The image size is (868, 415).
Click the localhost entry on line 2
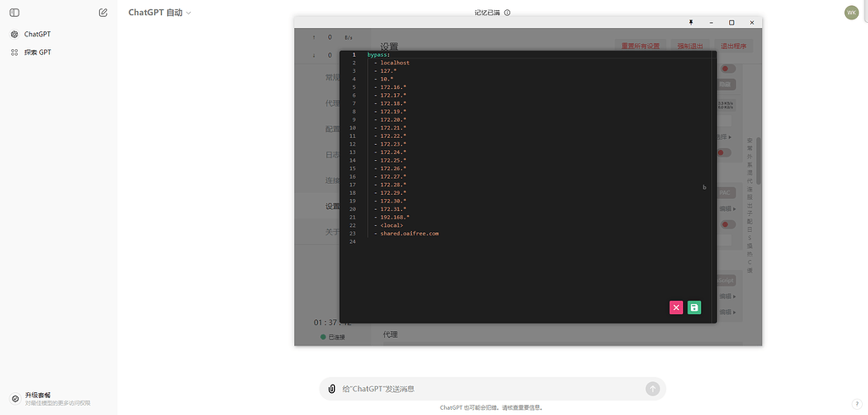(x=395, y=63)
